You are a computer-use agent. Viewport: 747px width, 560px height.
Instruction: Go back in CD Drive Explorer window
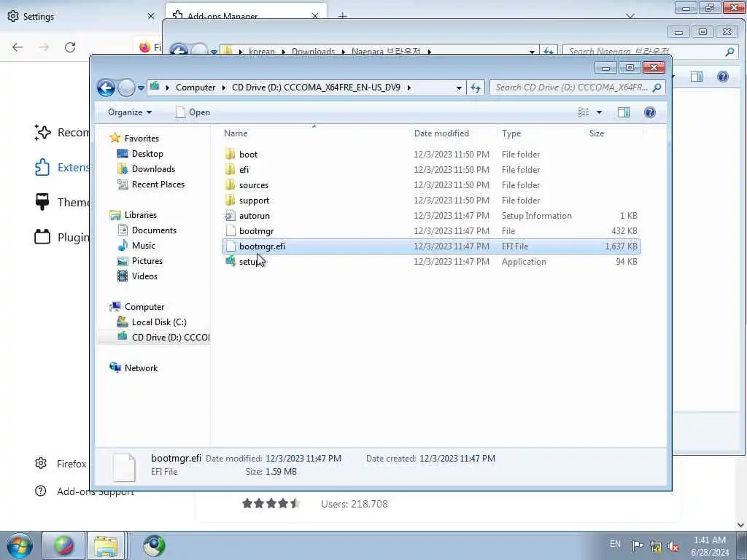(x=106, y=87)
